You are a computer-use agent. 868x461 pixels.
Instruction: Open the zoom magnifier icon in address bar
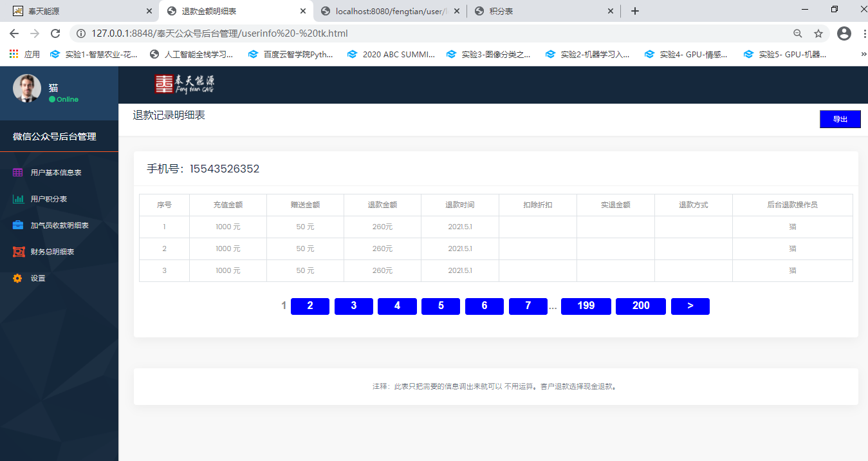click(x=797, y=33)
